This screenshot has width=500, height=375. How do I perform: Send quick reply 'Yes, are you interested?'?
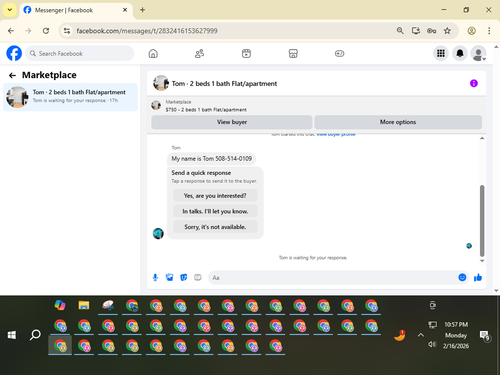215,196
